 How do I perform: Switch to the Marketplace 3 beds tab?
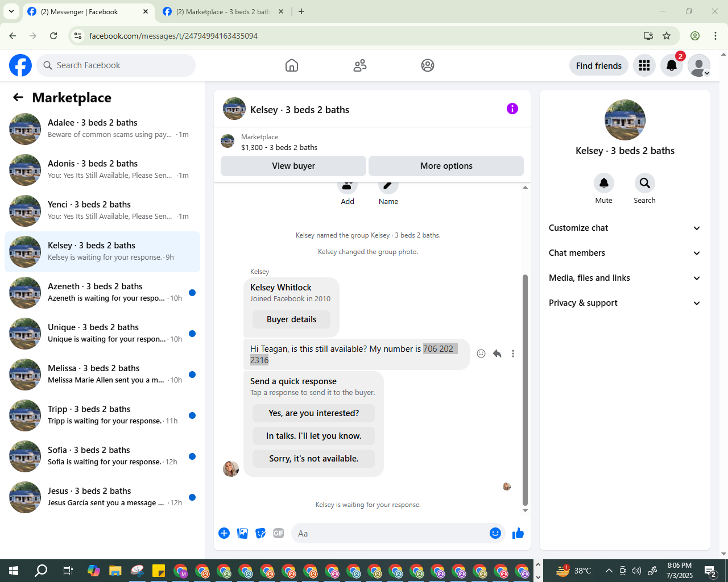(x=223, y=11)
